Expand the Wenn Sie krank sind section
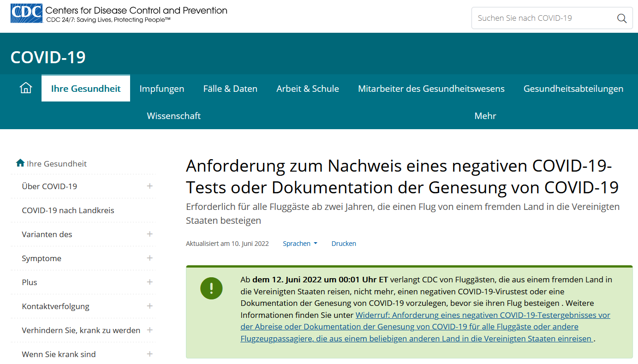The image size is (638, 364). coord(149,354)
